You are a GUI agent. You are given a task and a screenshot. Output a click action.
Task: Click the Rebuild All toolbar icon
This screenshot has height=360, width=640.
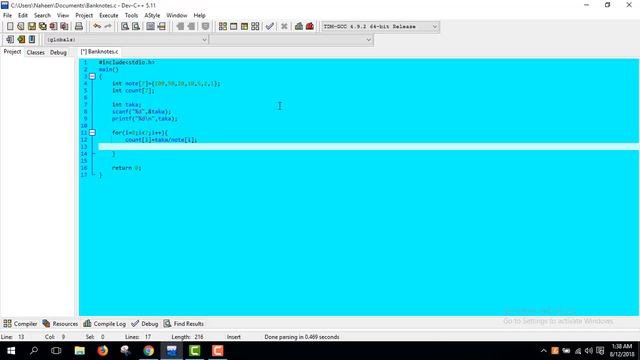coord(255,27)
